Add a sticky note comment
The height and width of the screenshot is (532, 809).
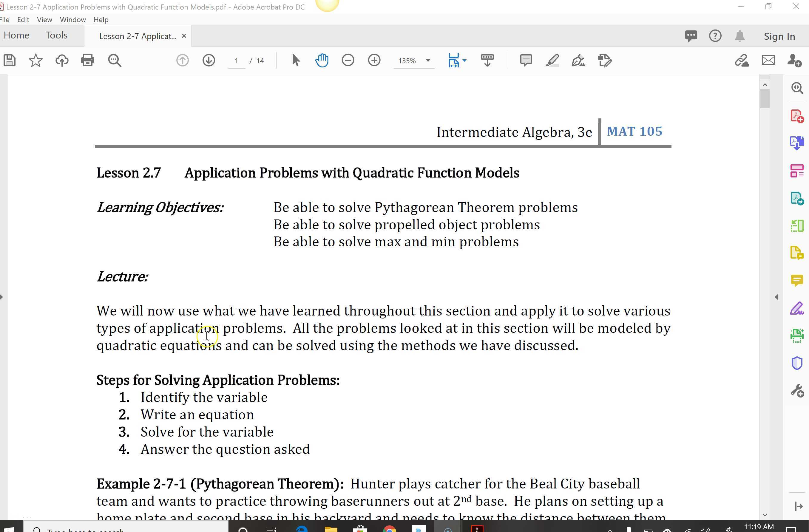coord(526,61)
